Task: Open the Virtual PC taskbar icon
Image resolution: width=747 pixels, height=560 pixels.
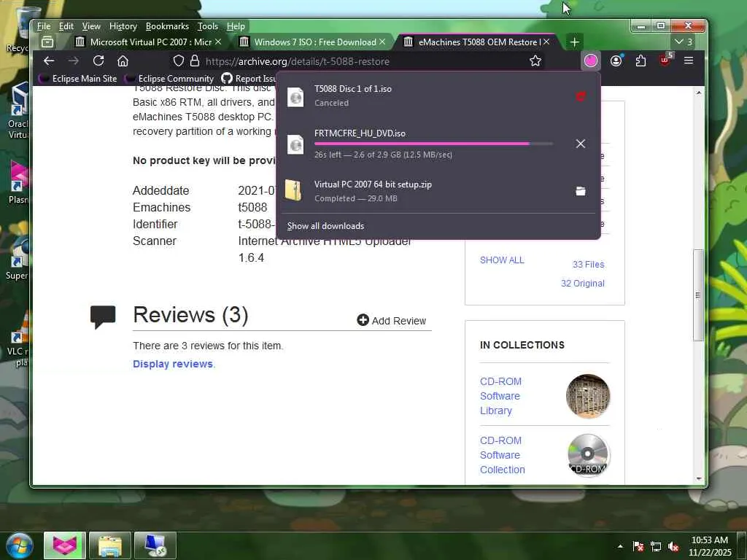Action: tap(155, 545)
